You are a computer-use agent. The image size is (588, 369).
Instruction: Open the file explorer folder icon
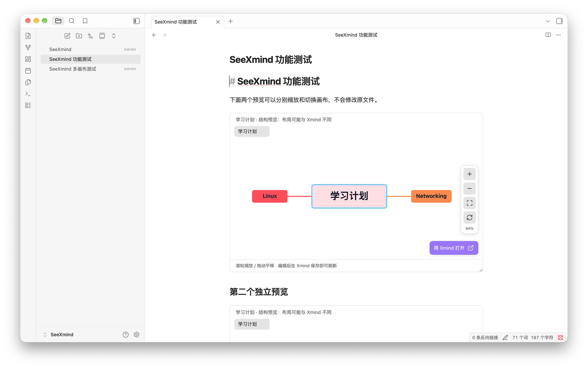[58, 21]
